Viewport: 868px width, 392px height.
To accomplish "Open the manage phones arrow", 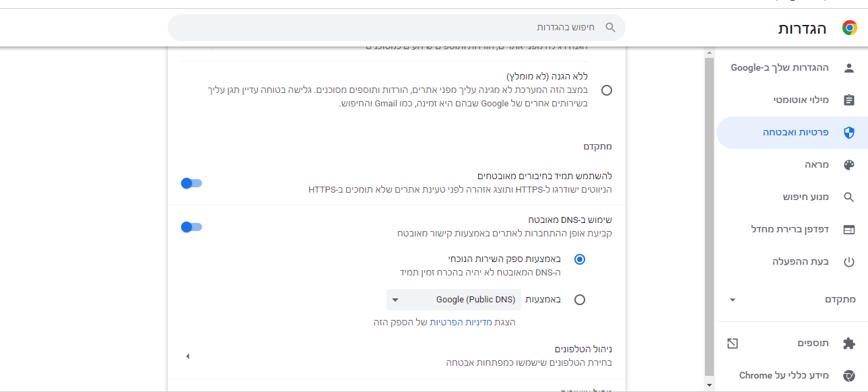I will (188, 356).
